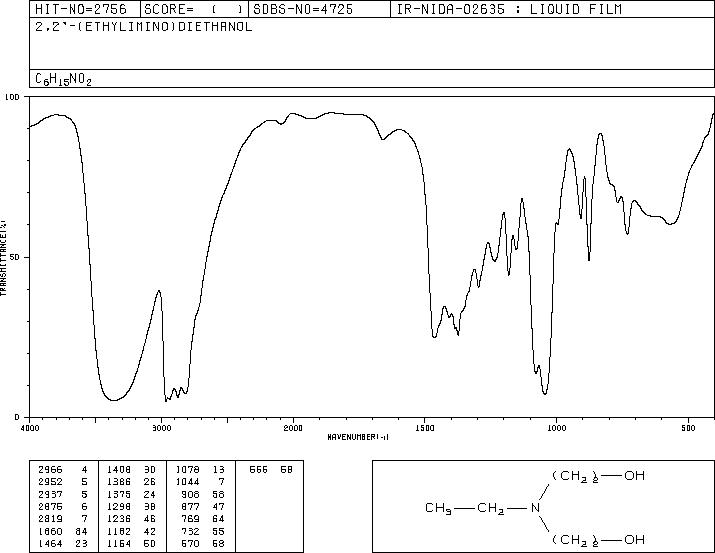Click the TRANSMITTANCE y-axis title
Screen dimensions: 715x553
pos(3,257)
